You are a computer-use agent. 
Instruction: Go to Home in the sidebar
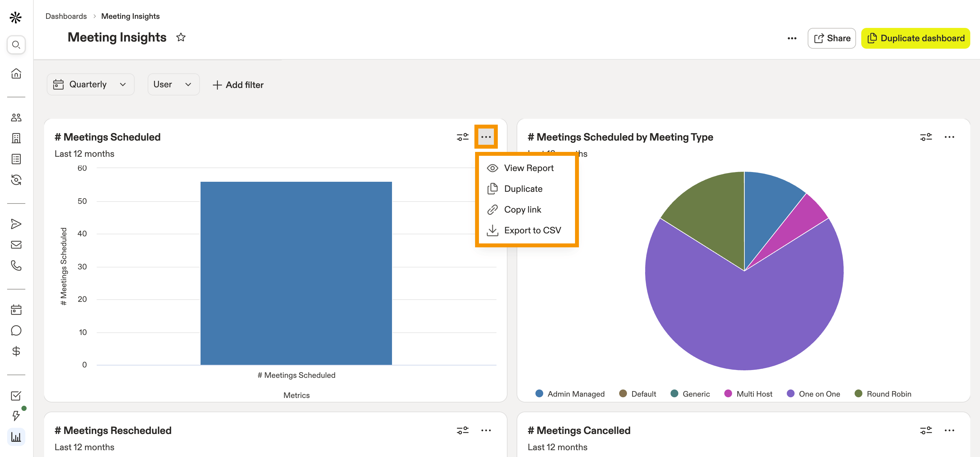point(16,73)
